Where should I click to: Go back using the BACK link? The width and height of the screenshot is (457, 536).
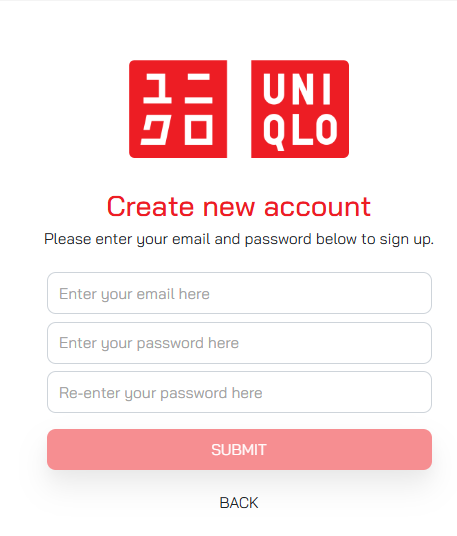tap(239, 503)
